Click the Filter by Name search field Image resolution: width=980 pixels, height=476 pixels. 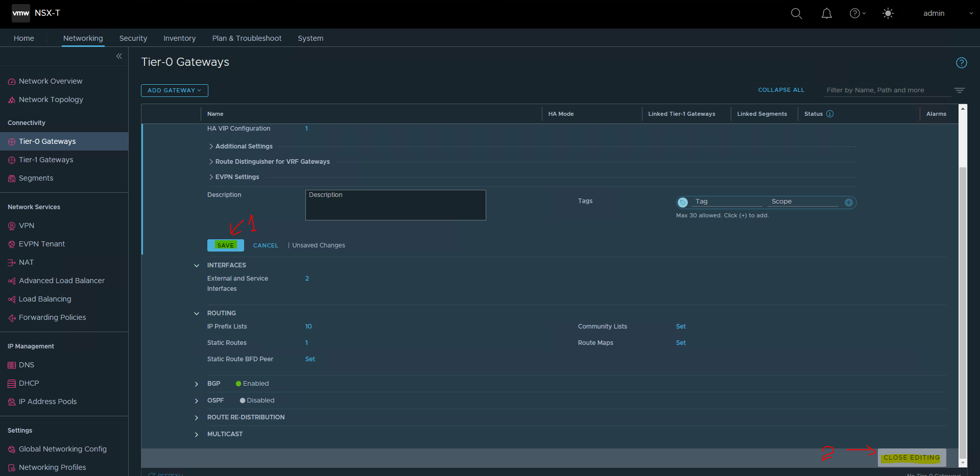click(x=888, y=90)
